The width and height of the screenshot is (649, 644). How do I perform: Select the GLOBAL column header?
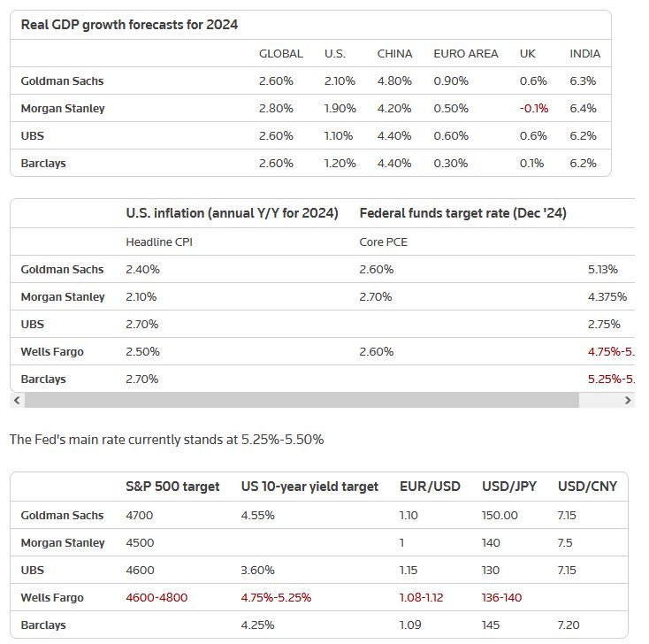coord(280,54)
